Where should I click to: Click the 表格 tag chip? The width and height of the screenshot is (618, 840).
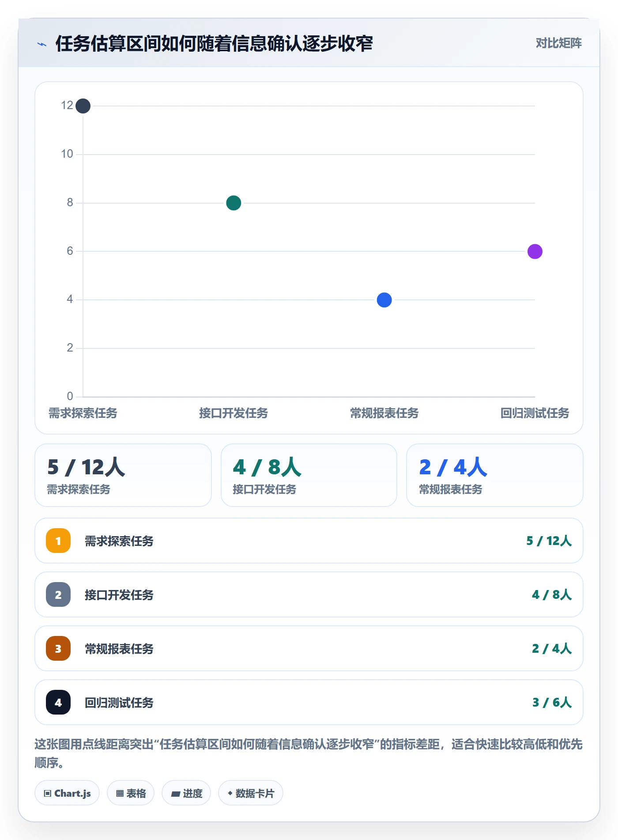(x=131, y=793)
